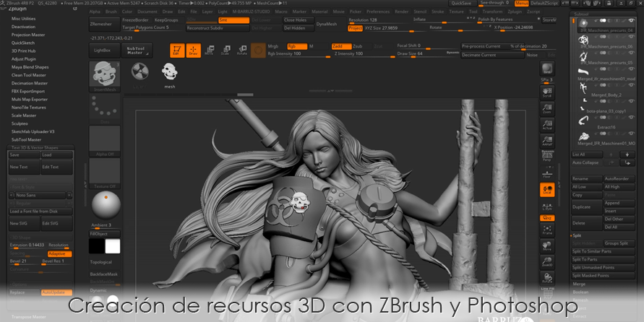This screenshot has height=322, width=644.
Task: Toggle visibility eye of IFR_Maschinen_precurts_05
Action: click(x=631, y=53)
